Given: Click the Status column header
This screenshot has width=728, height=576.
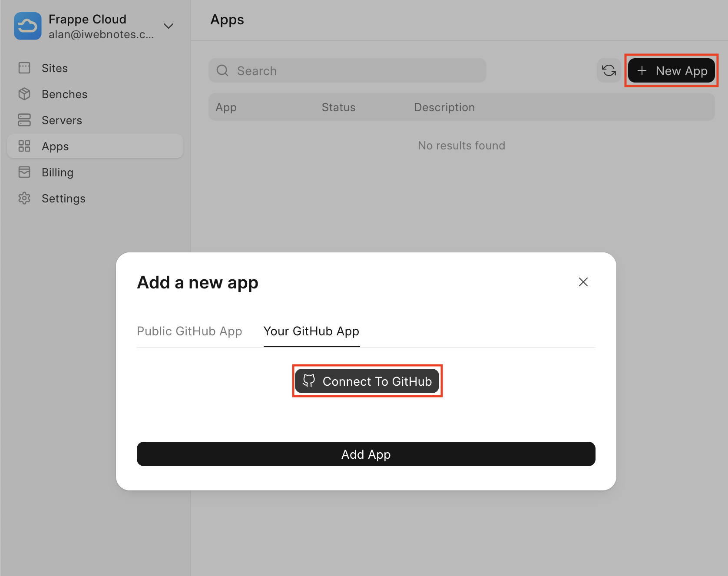Looking at the screenshot, I should coord(338,107).
